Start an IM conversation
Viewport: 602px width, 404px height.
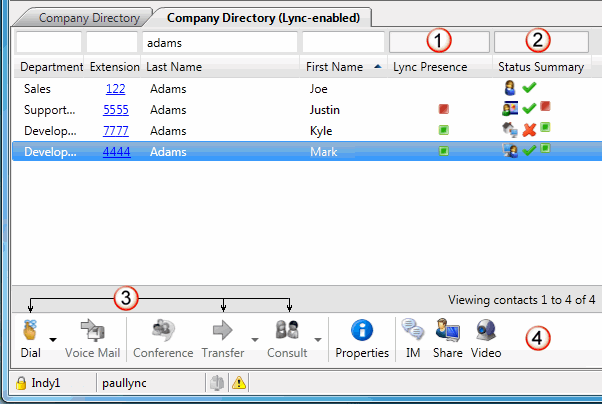(x=412, y=330)
